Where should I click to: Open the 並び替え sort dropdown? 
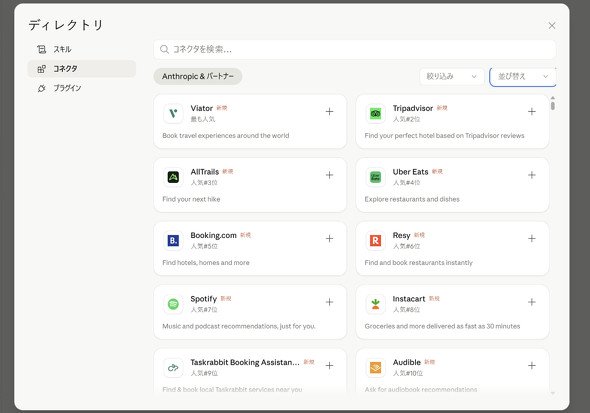click(x=523, y=77)
